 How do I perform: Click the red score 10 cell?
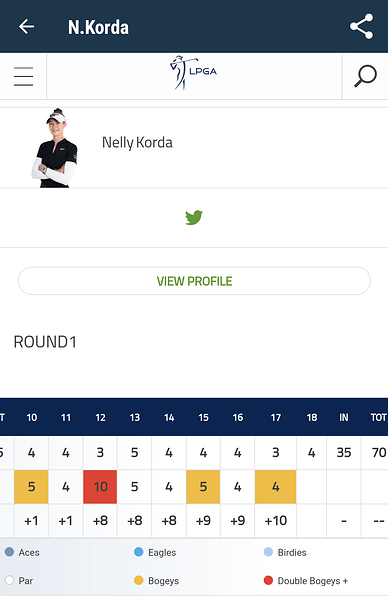tap(100, 487)
